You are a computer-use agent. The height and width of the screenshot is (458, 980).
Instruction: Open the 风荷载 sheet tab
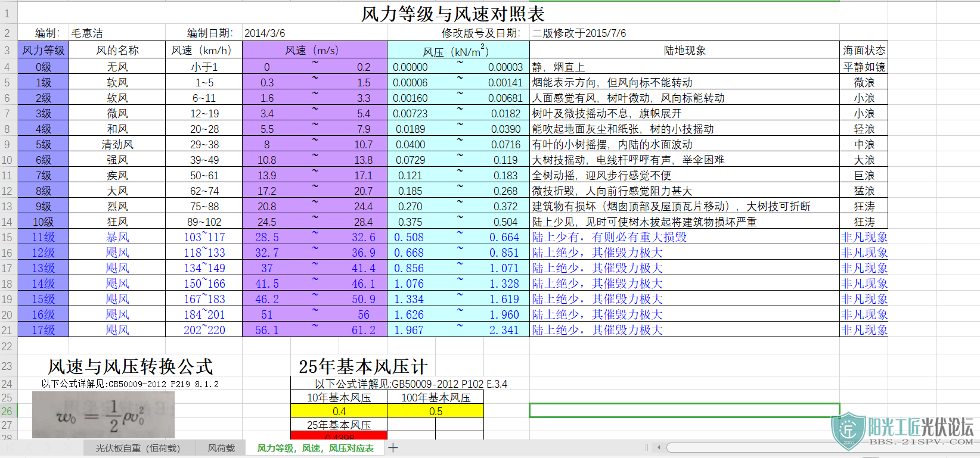pyautogui.click(x=221, y=448)
